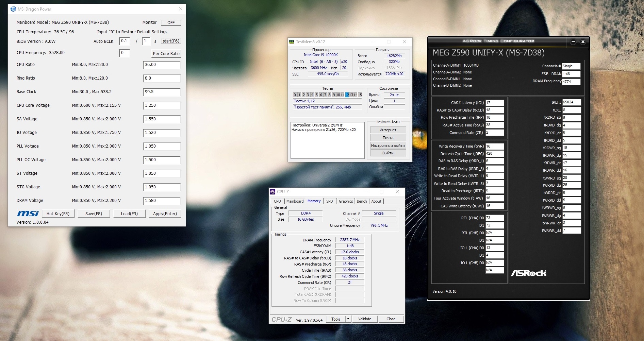The height and width of the screenshot is (341, 644).
Task: Click the MSI logo in Dragon Power
Action: click(28, 213)
